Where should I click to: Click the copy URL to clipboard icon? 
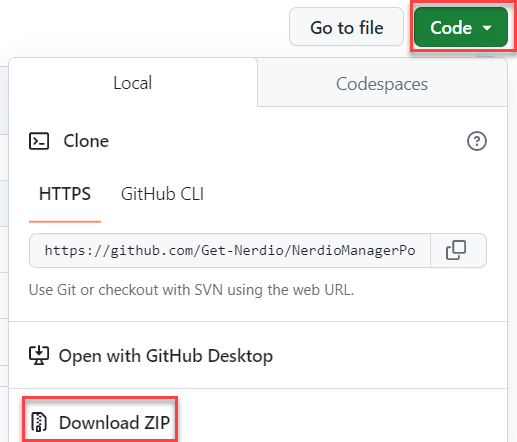pos(456,250)
